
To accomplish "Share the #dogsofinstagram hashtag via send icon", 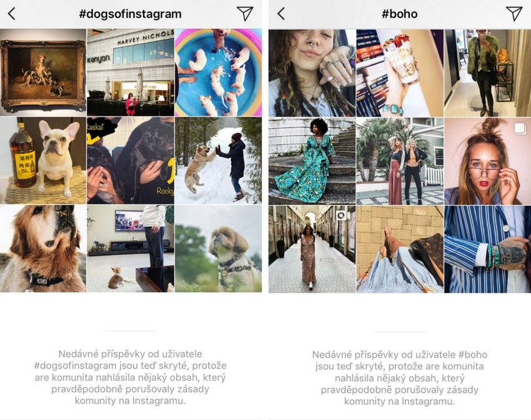I will tap(245, 14).
